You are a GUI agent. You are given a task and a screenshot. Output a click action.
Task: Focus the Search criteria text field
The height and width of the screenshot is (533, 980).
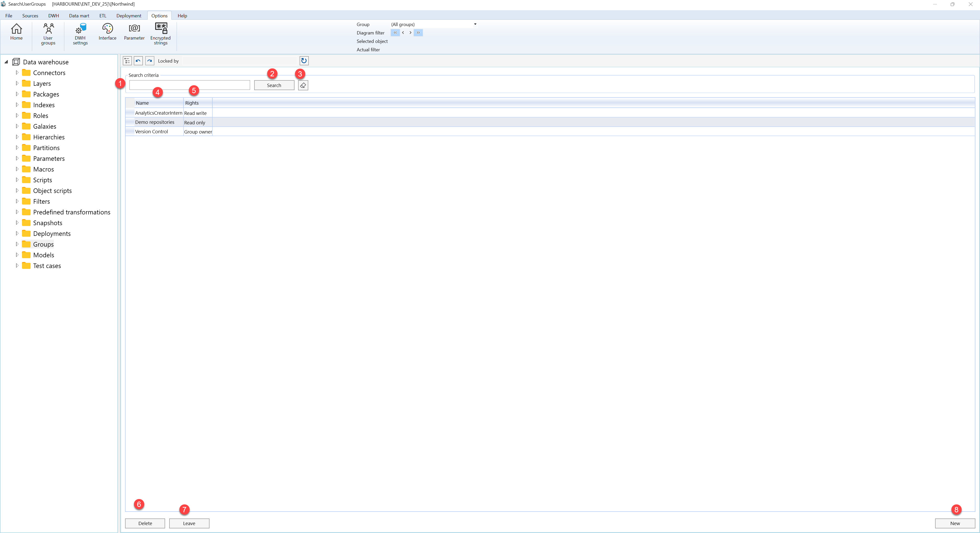pyautogui.click(x=189, y=85)
